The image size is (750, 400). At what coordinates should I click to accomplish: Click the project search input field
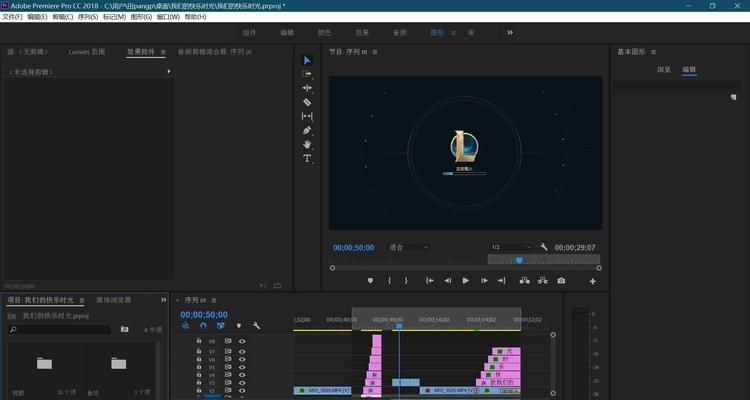[60, 330]
